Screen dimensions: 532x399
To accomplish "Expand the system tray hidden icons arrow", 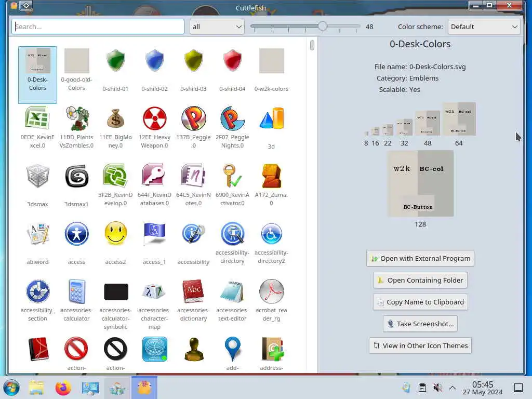I will tap(453, 388).
